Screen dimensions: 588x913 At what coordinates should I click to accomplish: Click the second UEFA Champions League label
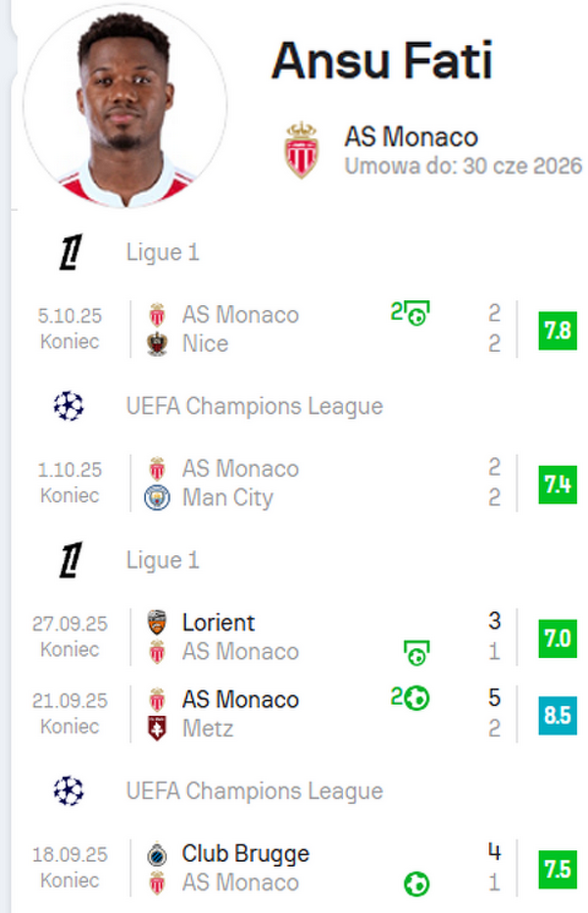255,791
